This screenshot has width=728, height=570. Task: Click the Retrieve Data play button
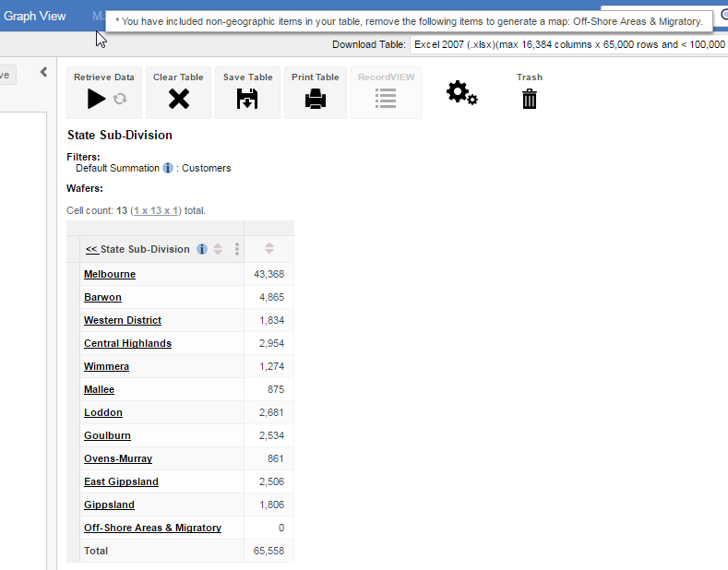coord(96,99)
